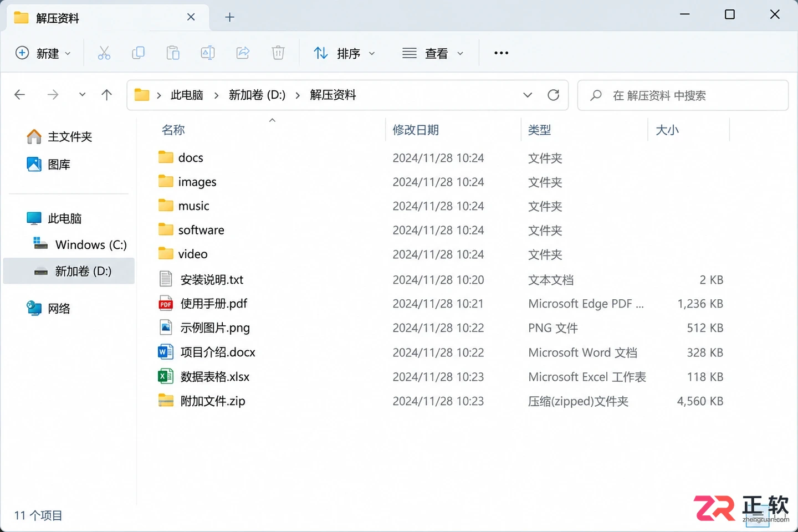Go up one folder level
This screenshot has width=798, height=532.
(107, 95)
